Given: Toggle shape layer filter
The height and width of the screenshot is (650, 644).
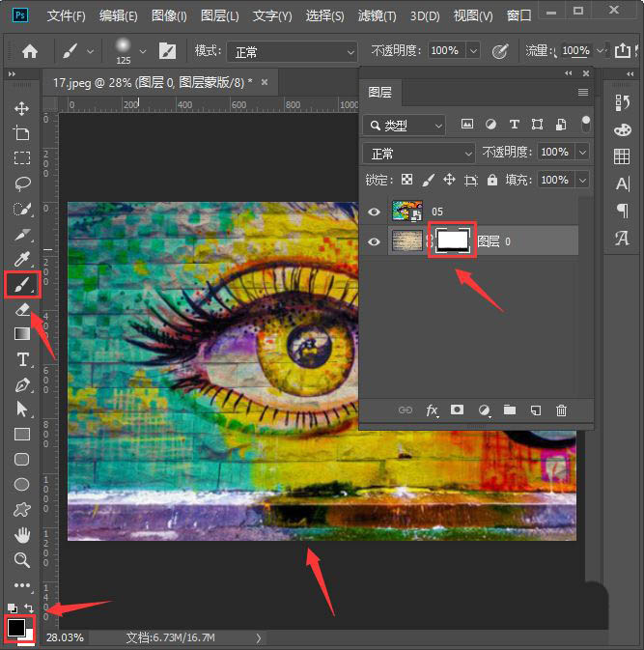Looking at the screenshot, I should click(538, 124).
